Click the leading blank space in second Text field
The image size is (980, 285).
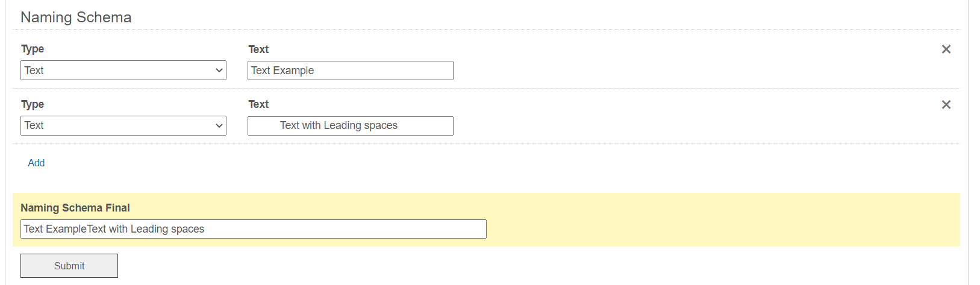pyautogui.click(x=264, y=126)
